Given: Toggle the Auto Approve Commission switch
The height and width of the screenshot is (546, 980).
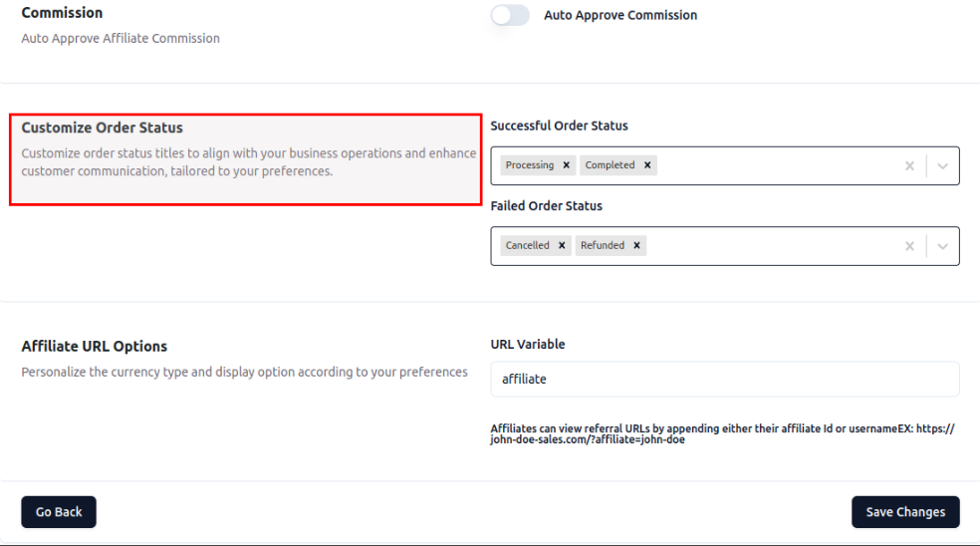Looking at the screenshot, I should click(510, 15).
